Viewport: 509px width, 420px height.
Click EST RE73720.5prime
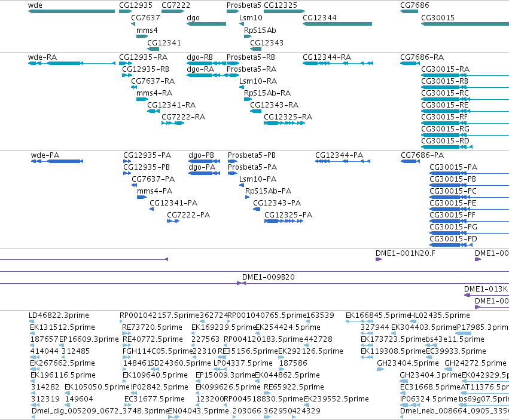[152, 327]
